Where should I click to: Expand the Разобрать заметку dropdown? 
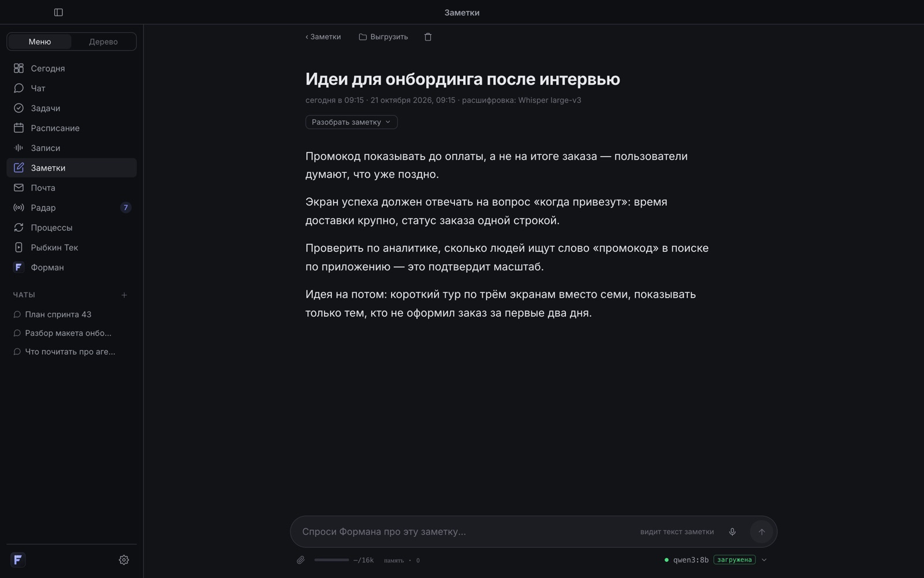(x=351, y=122)
